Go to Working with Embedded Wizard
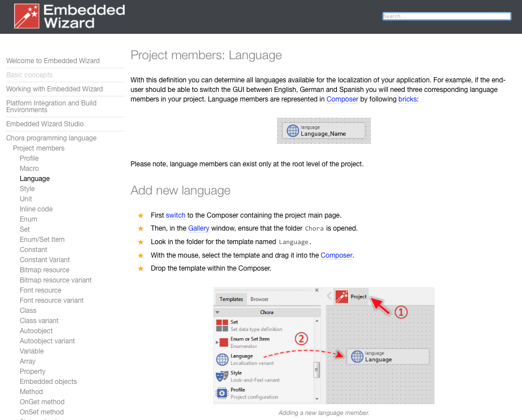The height and width of the screenshot is (420, 522). click(54, 89)
